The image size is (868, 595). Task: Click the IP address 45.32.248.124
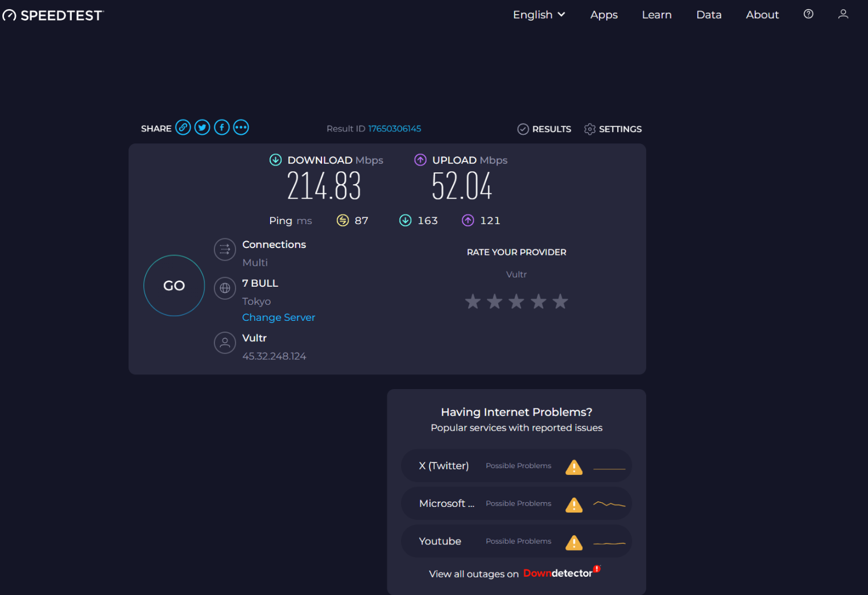point(274,356)
